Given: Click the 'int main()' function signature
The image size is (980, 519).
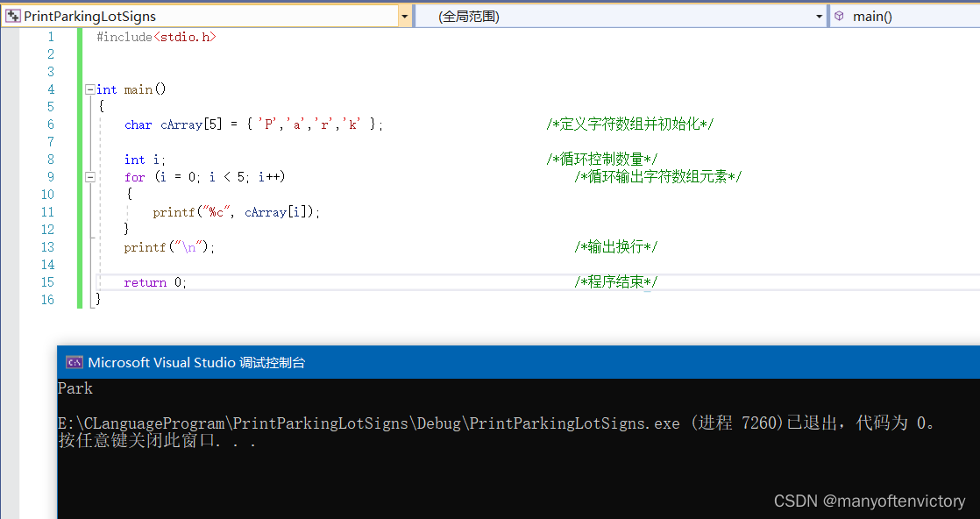Looking at the screenshot, I should click(x=131, y=89).
